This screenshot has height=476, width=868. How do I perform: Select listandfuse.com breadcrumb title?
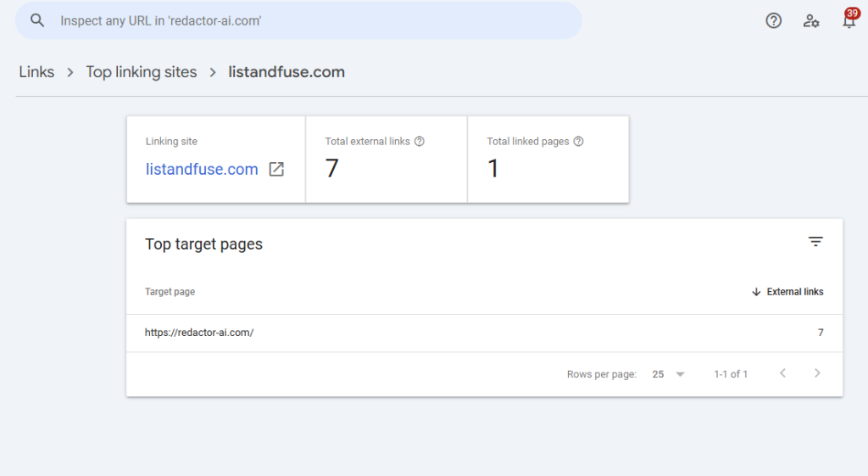(287, 72)
